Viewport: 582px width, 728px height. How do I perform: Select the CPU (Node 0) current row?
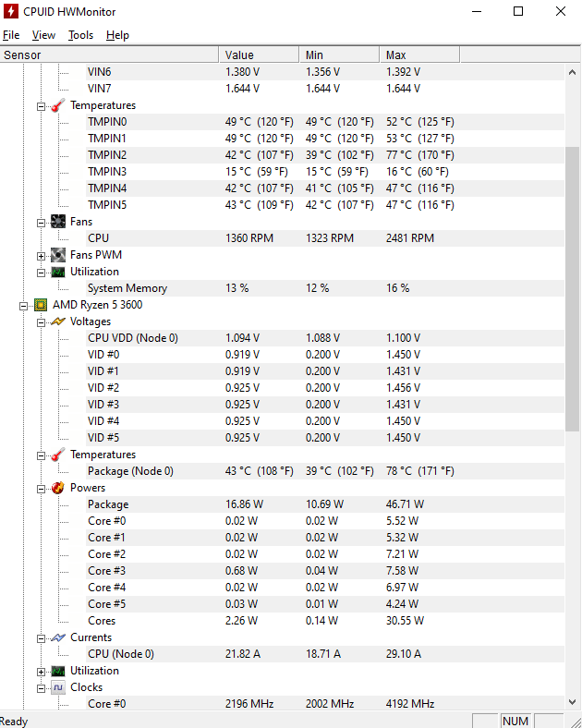pos(325,654)
